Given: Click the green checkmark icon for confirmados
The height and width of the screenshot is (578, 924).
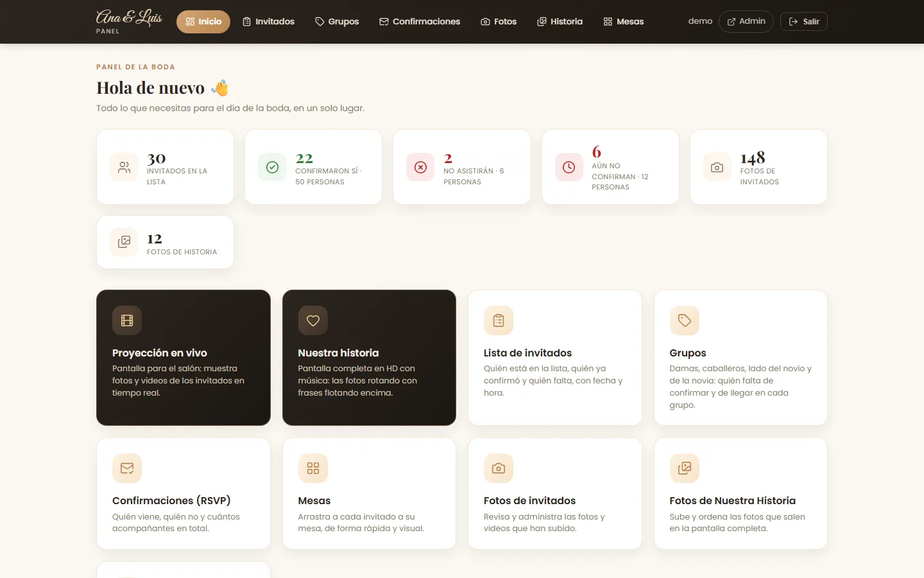Looking at the screenshot, I should point(272,167).
